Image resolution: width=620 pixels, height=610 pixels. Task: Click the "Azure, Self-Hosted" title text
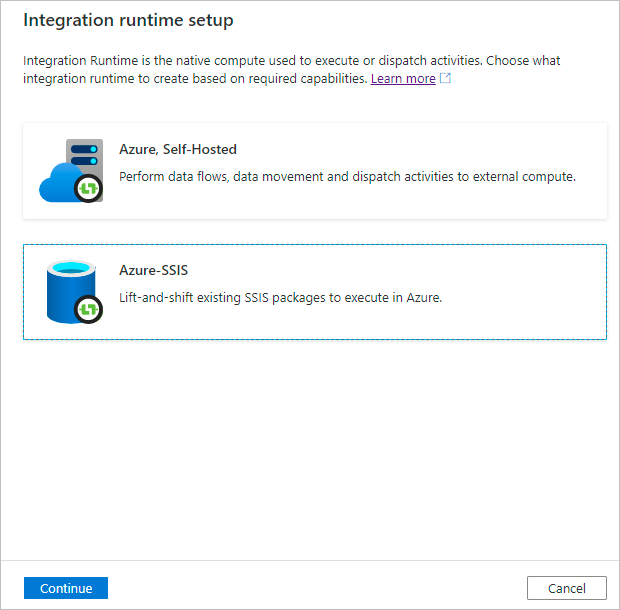[178, 149]
